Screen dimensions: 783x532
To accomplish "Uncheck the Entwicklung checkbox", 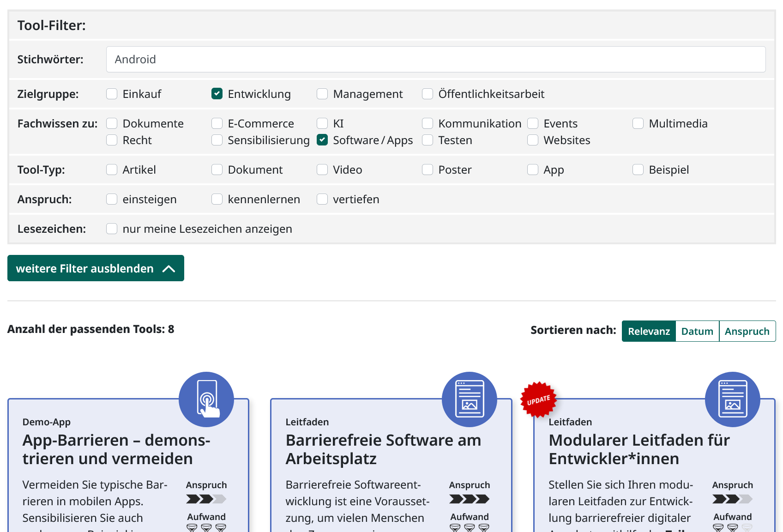I will [x=217, y=94].
